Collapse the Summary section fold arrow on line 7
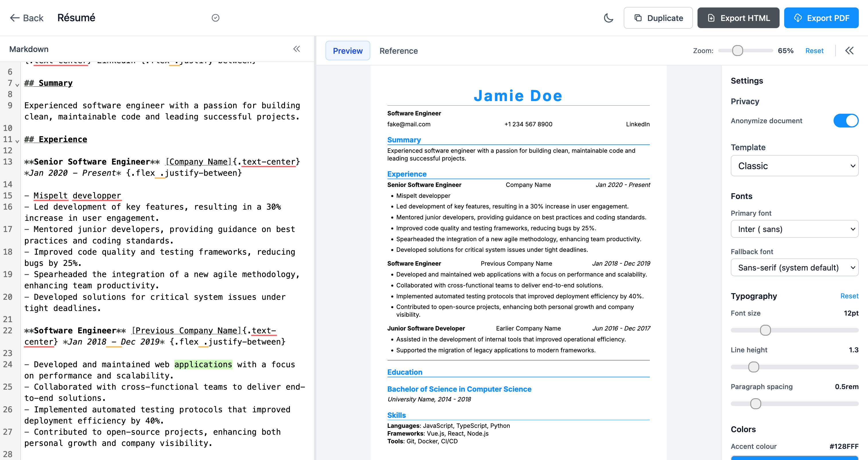Viewport: 868px width, 460px height. tap(17, 85)
